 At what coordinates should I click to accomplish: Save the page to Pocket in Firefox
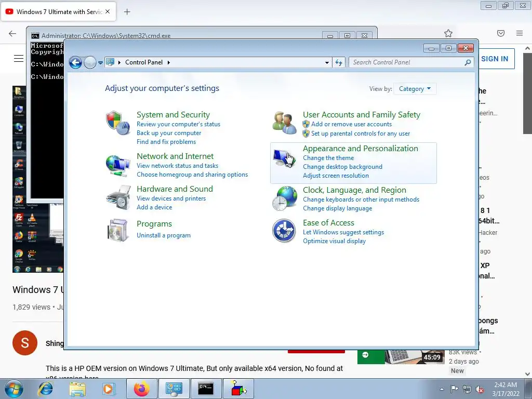tap(501, 33)
